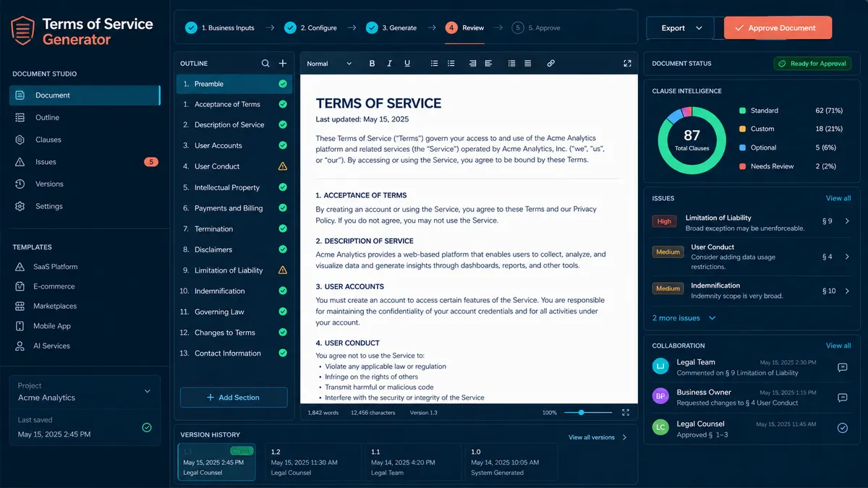The height and width of the screenshot is (488, 868).
Task: Insert a hyperlink using the link icon
Action: 550,64
